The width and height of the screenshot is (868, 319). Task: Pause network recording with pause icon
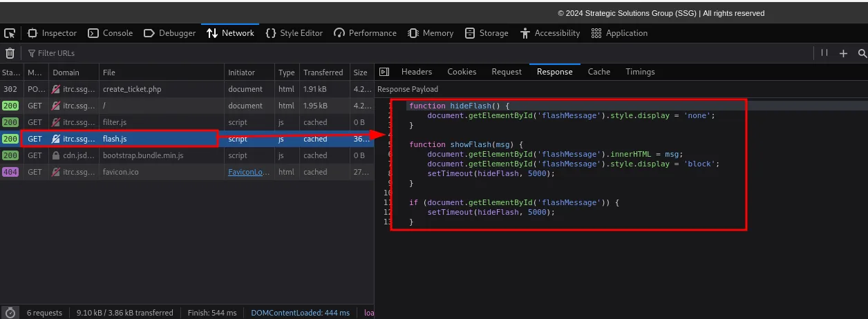(824, 53)
